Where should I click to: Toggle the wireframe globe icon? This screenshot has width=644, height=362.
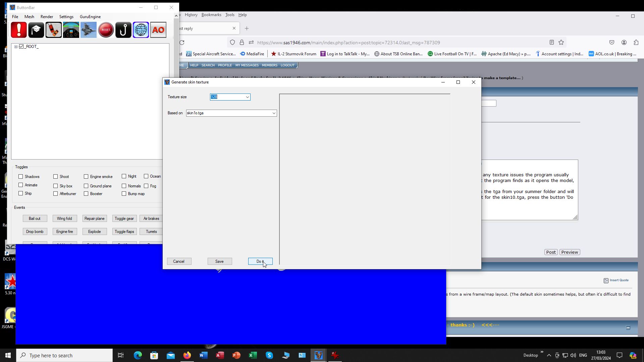click(x=141, y=30)
